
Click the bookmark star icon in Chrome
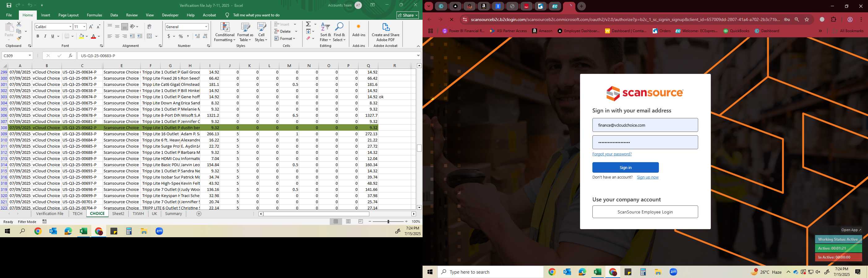click(807, 19)
